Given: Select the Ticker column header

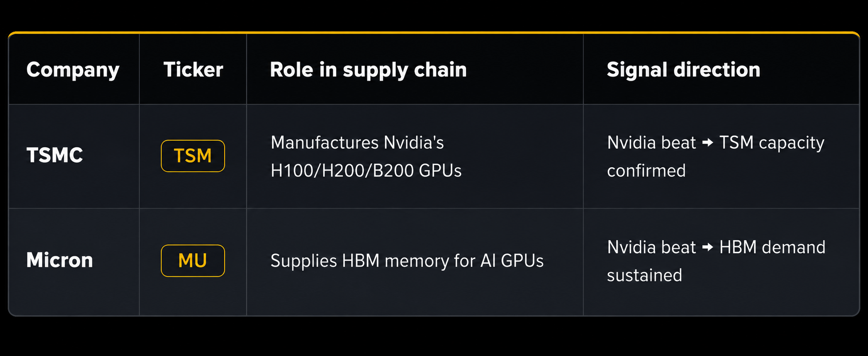Looking at the screenshot, I should (193, 70).
